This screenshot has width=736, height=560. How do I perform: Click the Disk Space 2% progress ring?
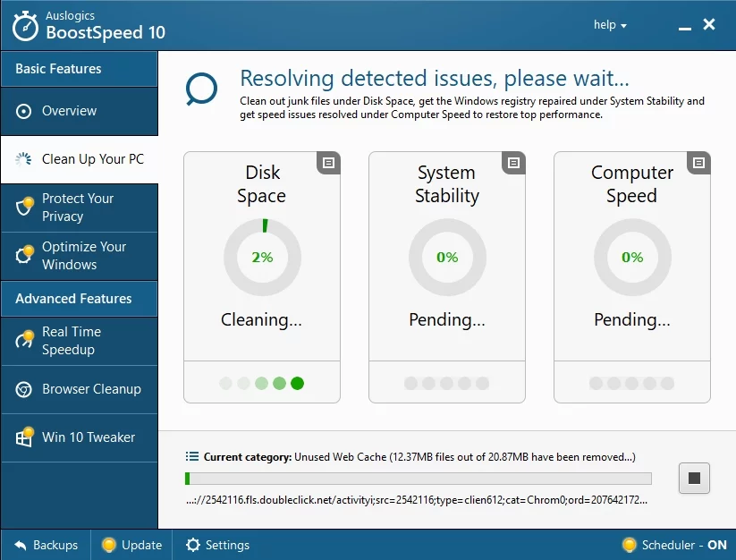click(262, 257)
